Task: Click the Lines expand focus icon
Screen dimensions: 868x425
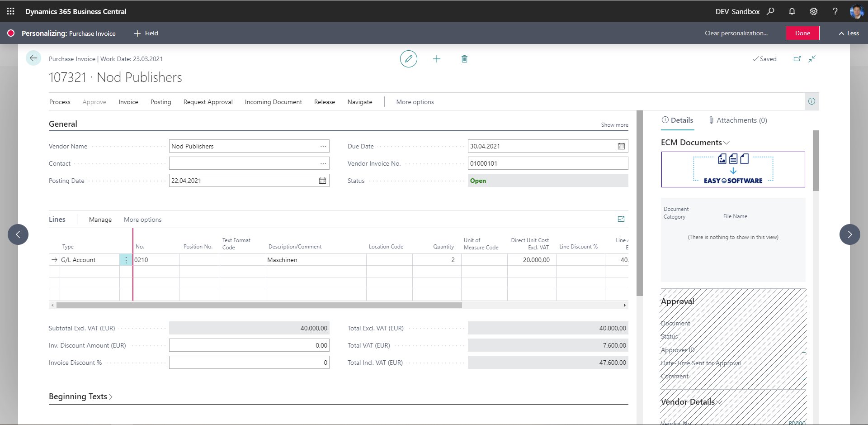Action: click(x=621, y=219)
